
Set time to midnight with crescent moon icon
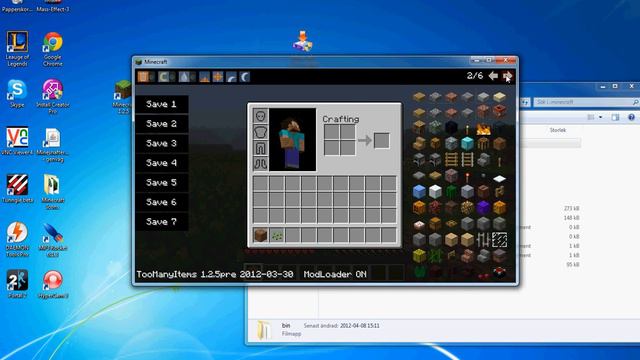(244, 76)
